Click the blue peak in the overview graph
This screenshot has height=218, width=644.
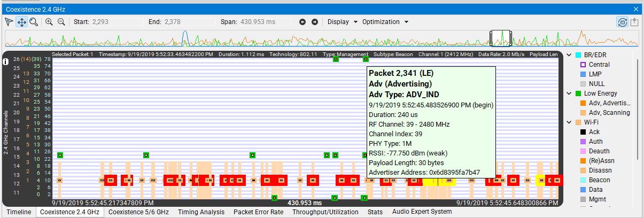(185, 38)
